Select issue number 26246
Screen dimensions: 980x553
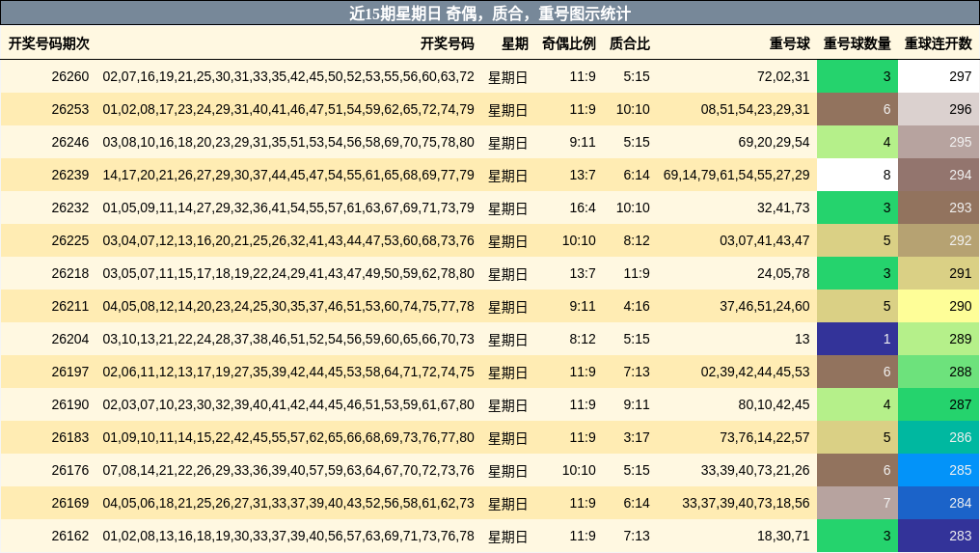point(70,142)
